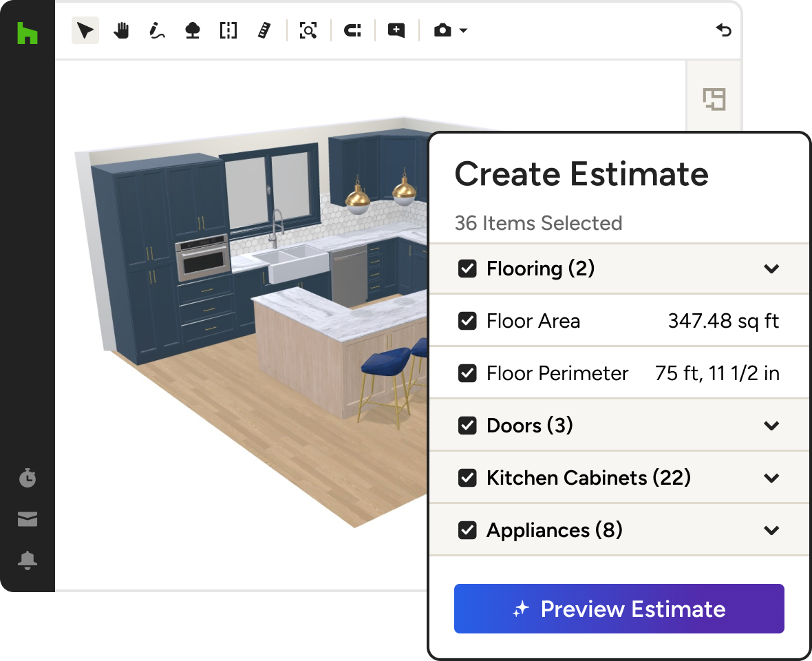Activate the zoom-to-area tool
The image size is (812, 661).
308,30
